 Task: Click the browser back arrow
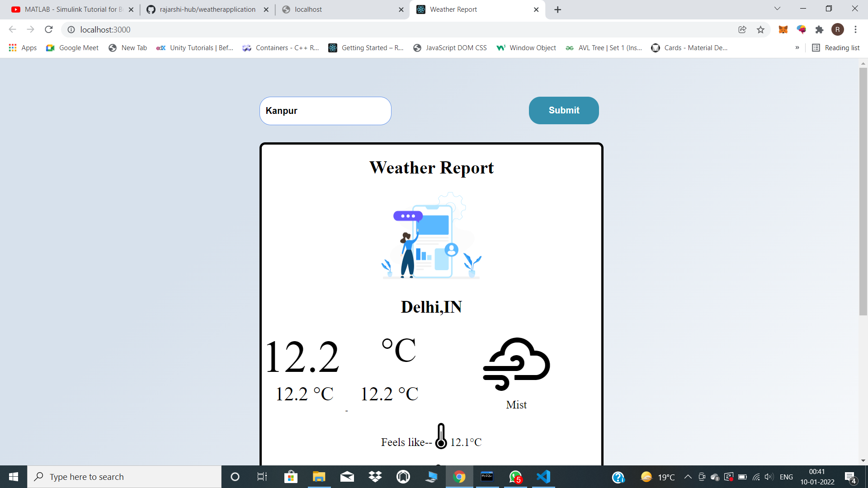[12, 29]
